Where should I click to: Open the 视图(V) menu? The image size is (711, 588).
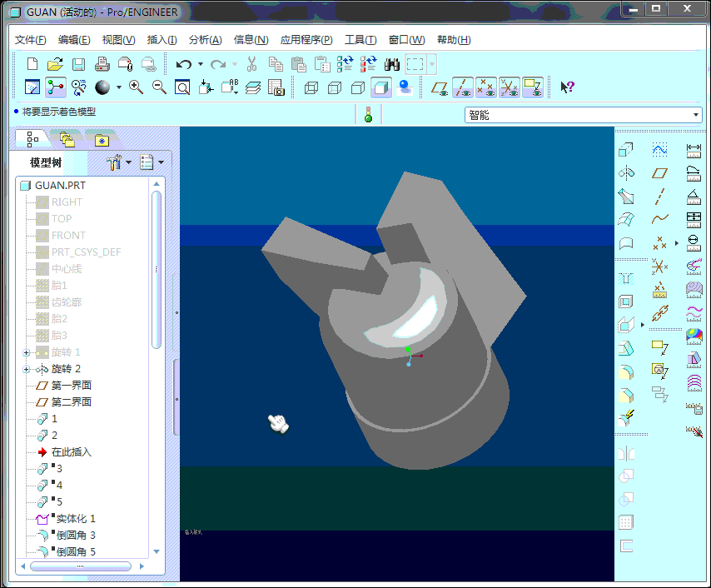click(x=118, y=40)
